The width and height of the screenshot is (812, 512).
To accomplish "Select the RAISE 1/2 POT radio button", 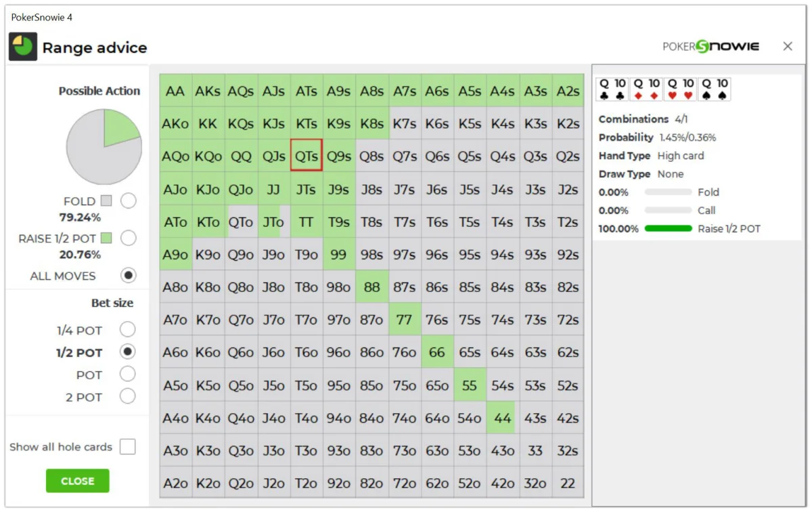I will pyautogui.click(x=128, y=238).
